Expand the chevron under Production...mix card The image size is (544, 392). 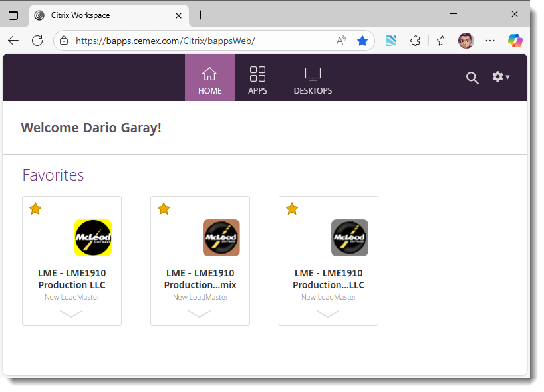tap(200, 314)
